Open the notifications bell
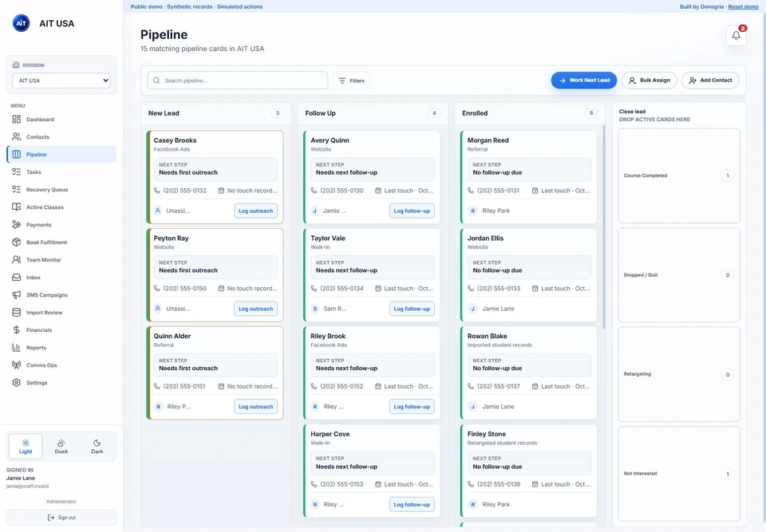This screenshot has width=766, height=532. [x=736, y=35]
